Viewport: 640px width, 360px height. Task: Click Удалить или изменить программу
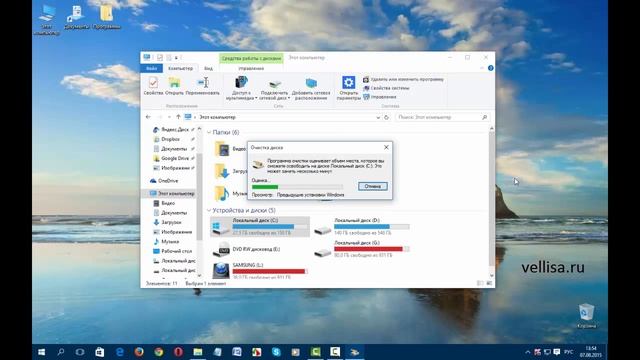pos(403,79)
